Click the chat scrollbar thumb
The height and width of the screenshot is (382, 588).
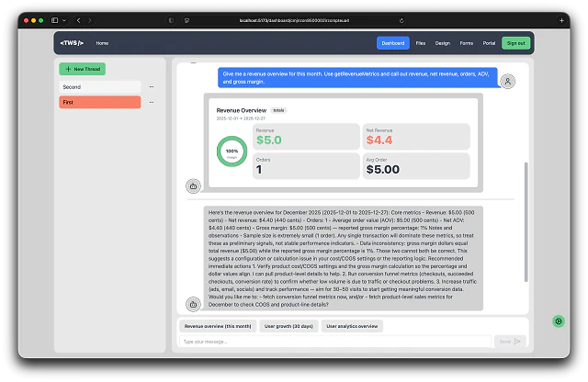point(526,222)
